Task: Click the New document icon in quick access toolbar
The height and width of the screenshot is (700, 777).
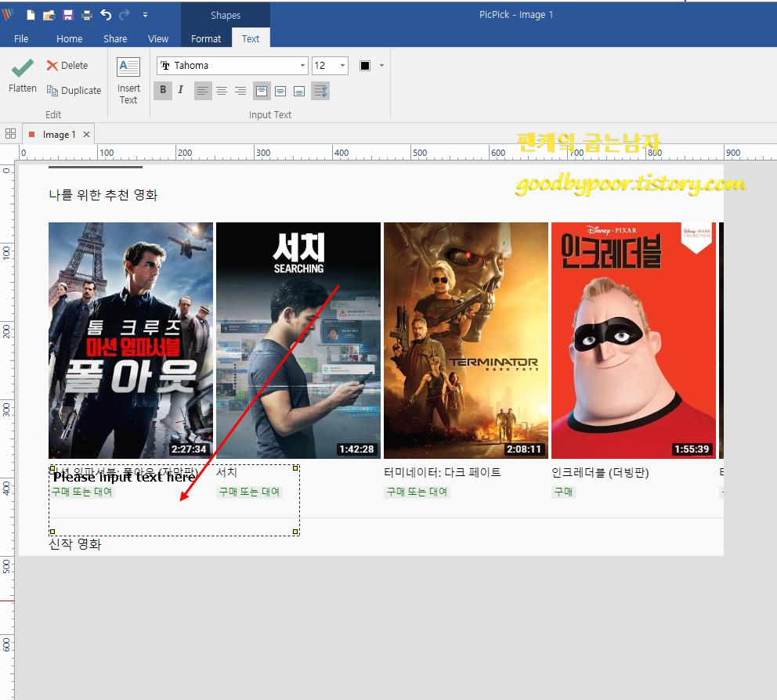Action: [31, 15]
